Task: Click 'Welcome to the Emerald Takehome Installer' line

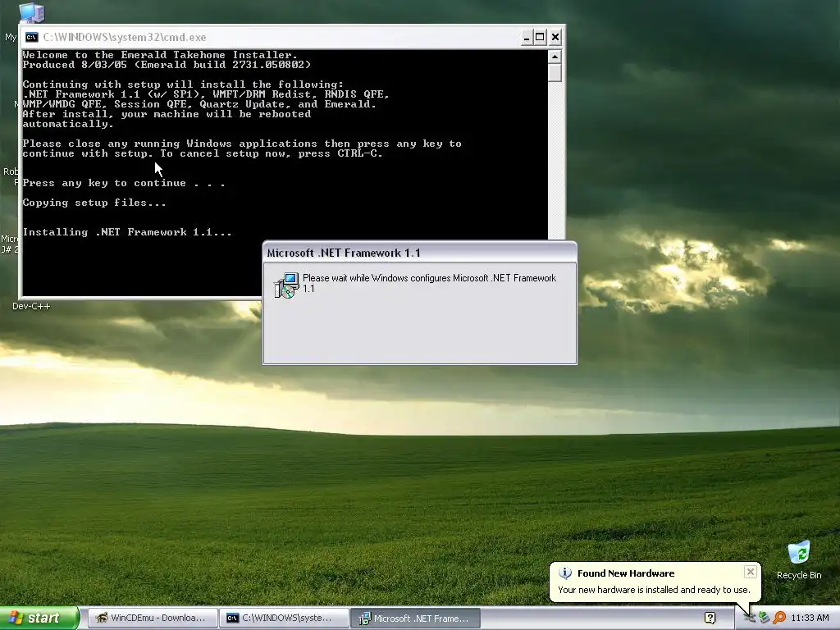Action: tap(160, 55)
